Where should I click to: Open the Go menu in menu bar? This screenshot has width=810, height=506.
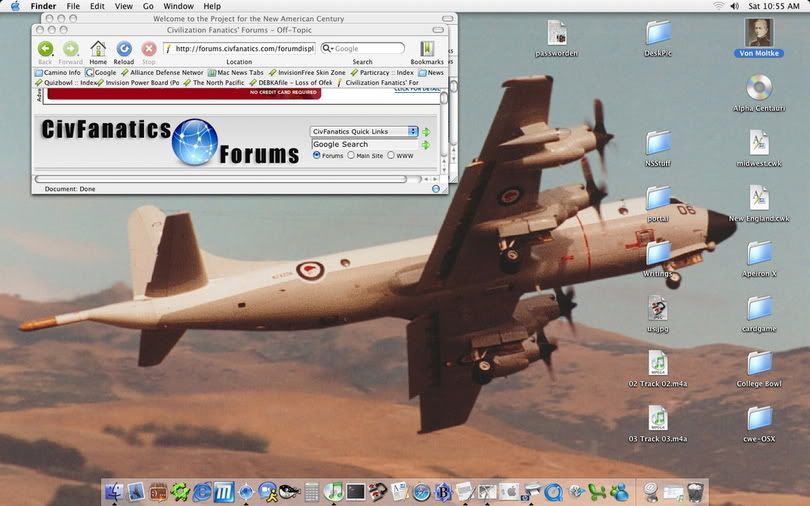pos(148,6)
